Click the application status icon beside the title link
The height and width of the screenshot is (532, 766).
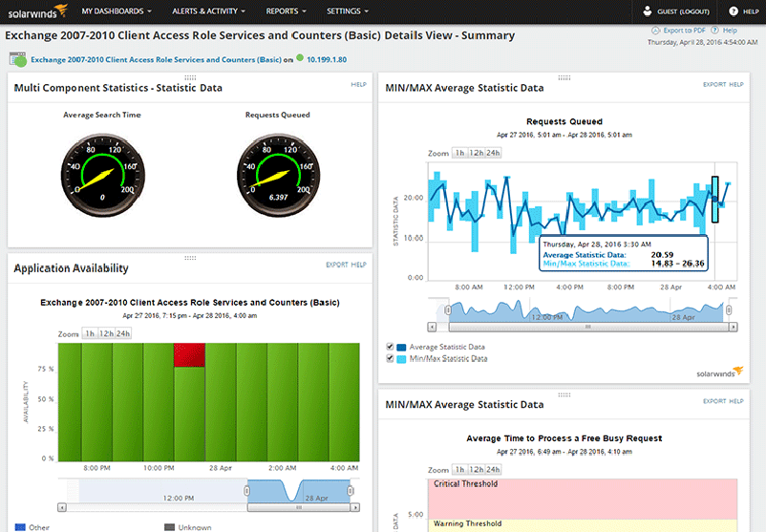click(x=18, y=59)
